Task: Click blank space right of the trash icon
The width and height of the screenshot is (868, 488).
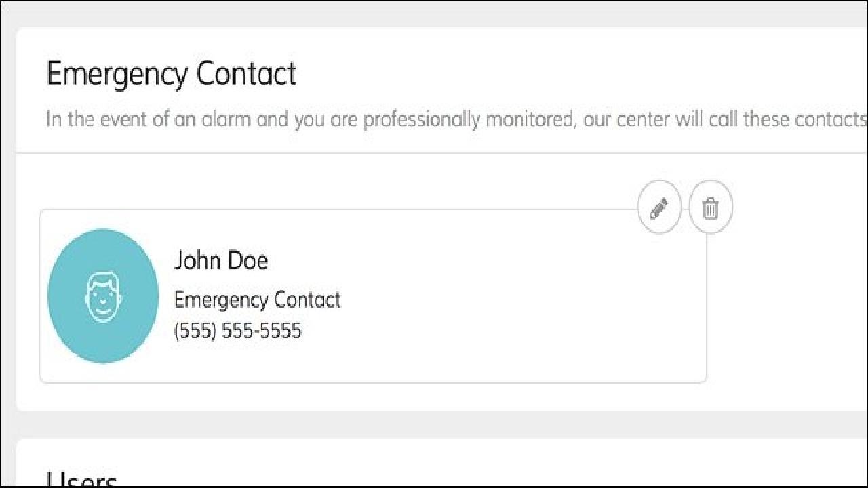Action: (x=787, y=208)
